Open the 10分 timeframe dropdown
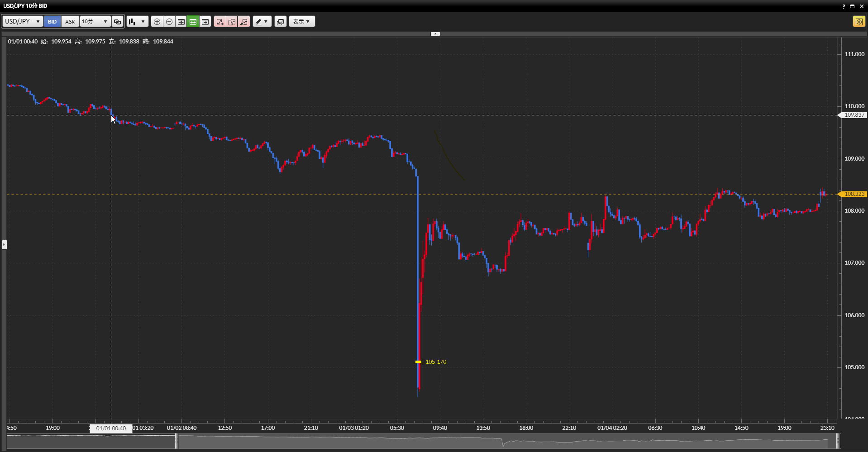868x452 pixels. click(x=95, y=22)
